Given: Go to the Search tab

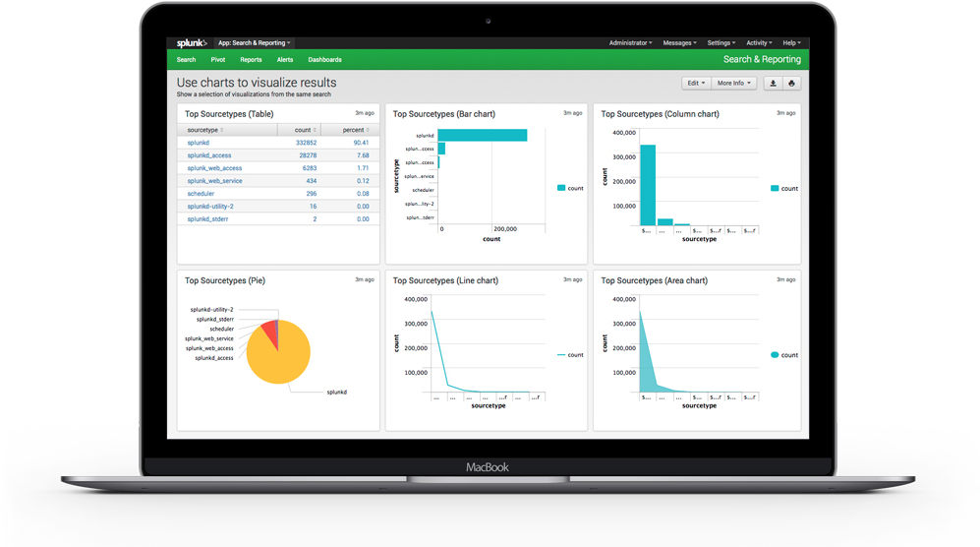Looking at the screenshot, I should pyautogui.click(x=186, y=60).
